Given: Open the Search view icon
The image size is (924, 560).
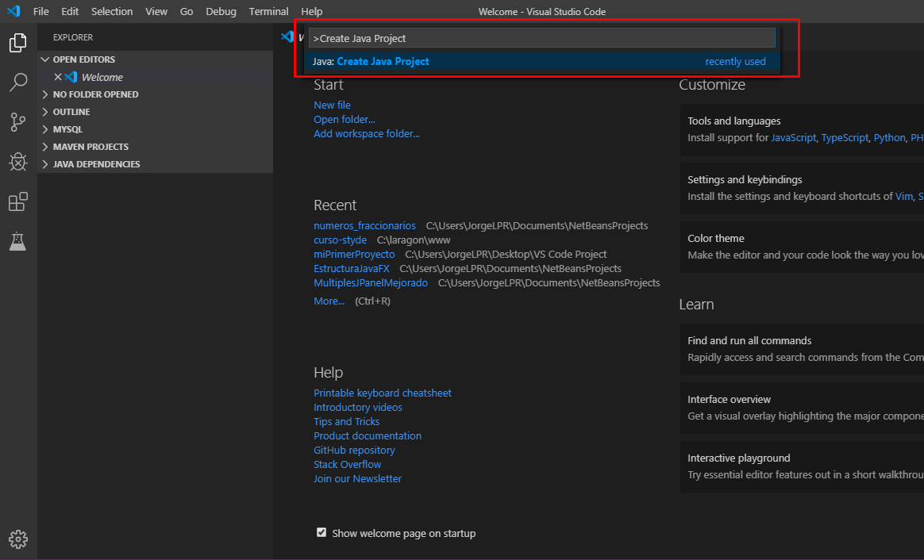Looking at the screenshot, I should click(x=18, y=82).
